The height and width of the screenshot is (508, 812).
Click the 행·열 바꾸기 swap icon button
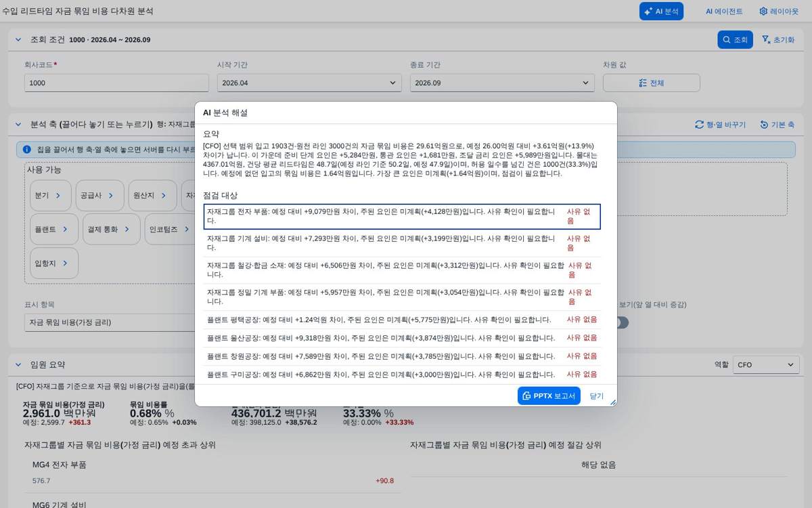[720, 125]
